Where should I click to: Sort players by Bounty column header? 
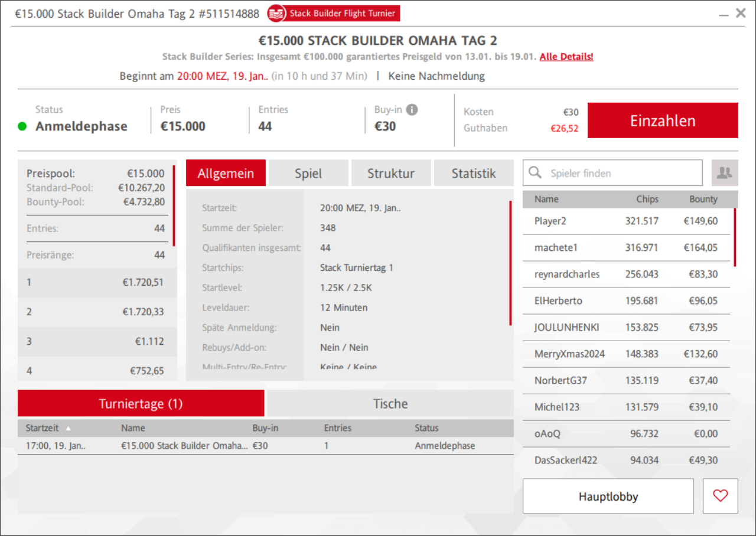tap(703, 199)
